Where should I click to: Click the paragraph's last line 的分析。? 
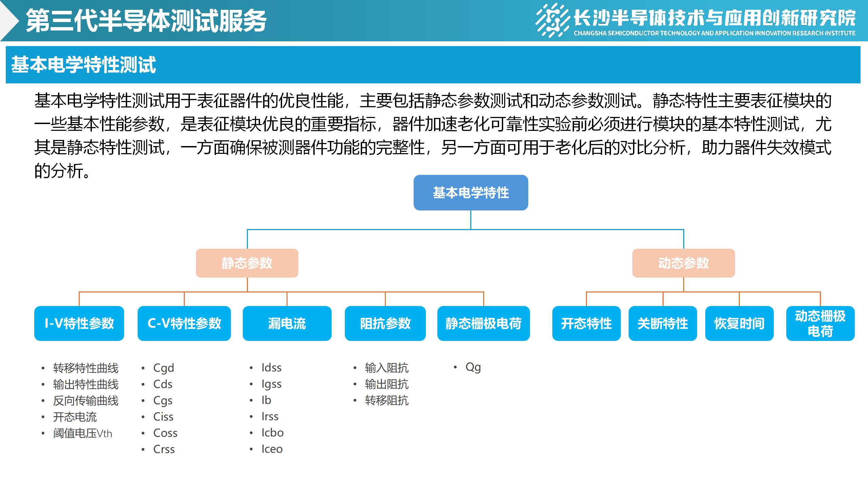(63, 170)
